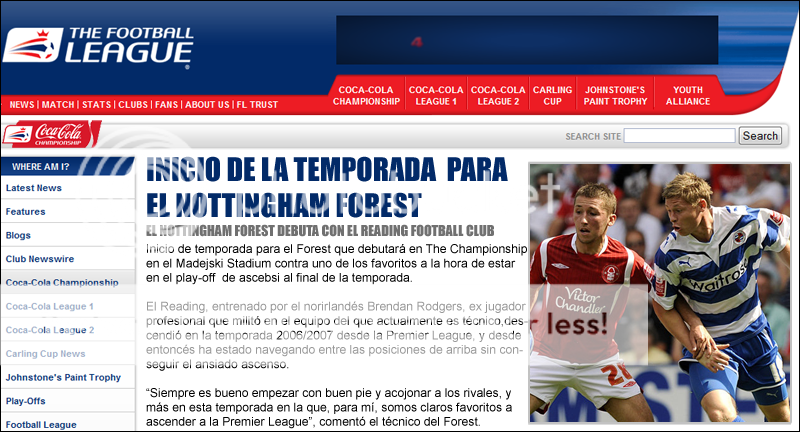Viewport: 800px width, 432px height.
Task: Go to CLUBS section
Action: point(133,105)
